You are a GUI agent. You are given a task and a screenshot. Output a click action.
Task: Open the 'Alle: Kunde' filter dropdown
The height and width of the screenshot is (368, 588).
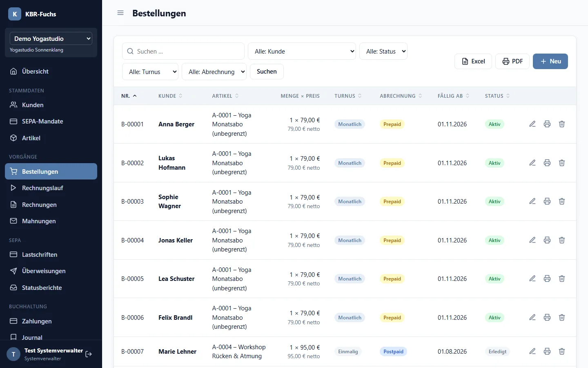[302, 51]
